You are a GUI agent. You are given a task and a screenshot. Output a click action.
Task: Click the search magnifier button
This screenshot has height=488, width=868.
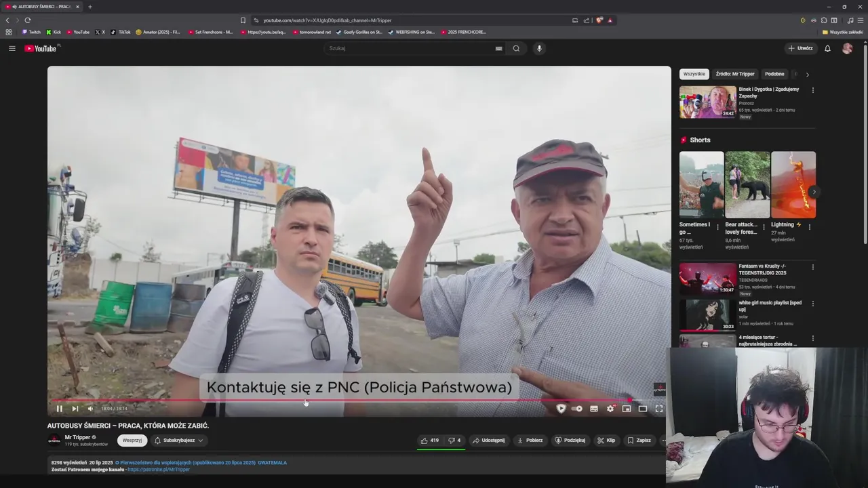516,48
